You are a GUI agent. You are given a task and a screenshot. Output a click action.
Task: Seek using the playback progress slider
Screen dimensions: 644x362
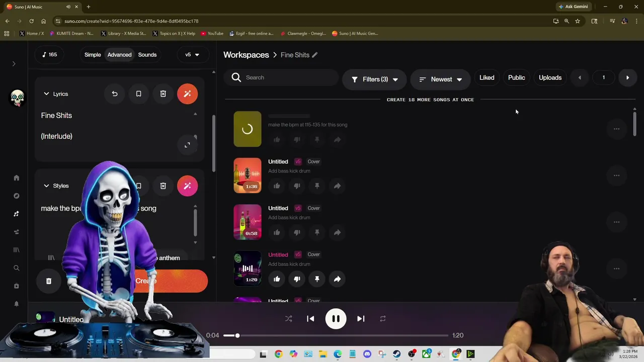(336, 335)
